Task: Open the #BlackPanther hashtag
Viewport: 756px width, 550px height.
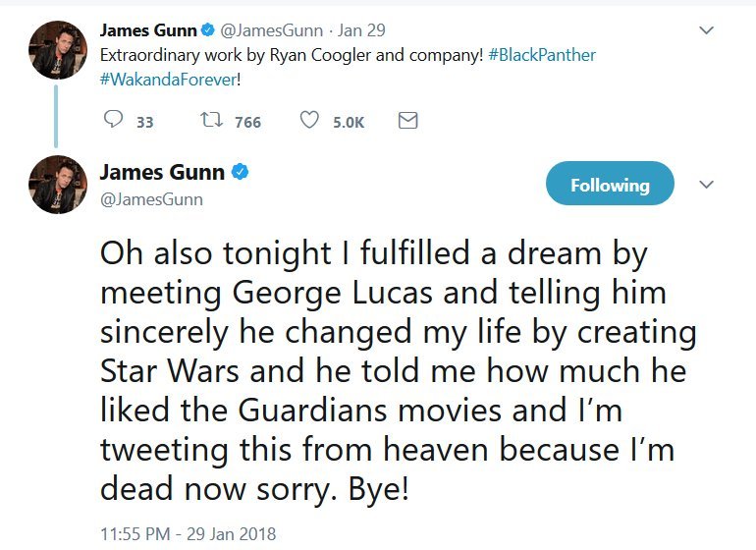Action: tap(542, 55)
